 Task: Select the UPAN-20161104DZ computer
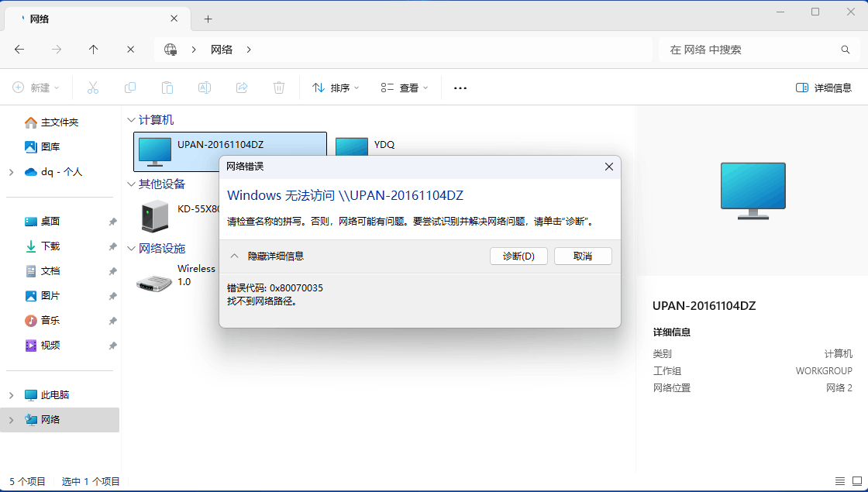pyautogui.click(x=230, y=151)
